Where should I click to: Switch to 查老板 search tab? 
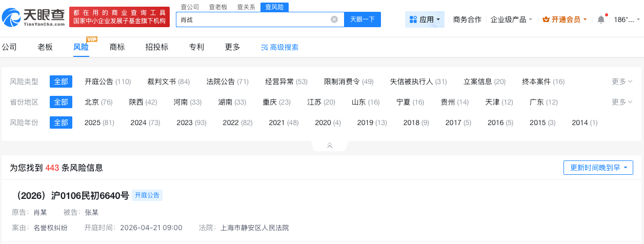[218, 7]
